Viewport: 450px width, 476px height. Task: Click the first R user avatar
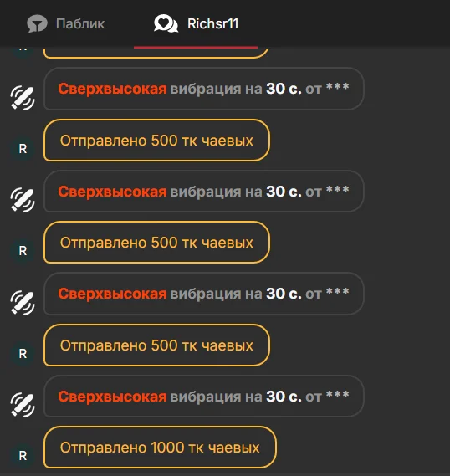[x=23, y=149]
